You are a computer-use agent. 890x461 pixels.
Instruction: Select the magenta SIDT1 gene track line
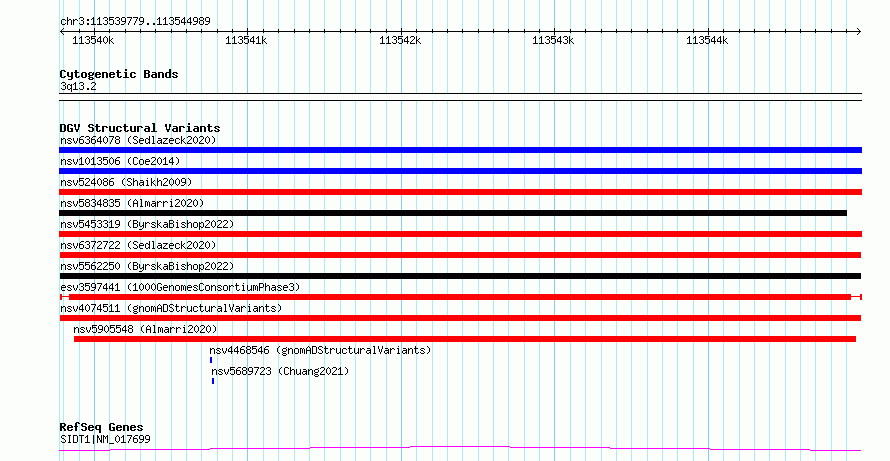click(460, 449)
